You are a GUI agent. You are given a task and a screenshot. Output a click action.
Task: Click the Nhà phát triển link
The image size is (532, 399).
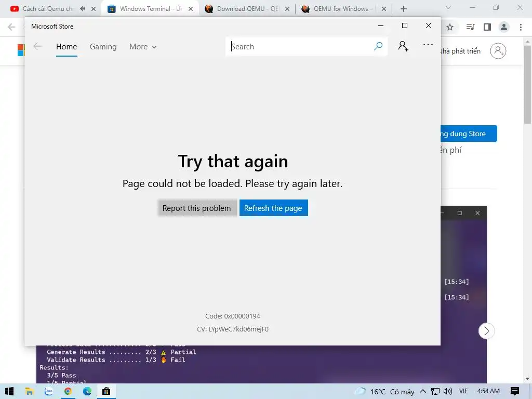pos(461,51)
